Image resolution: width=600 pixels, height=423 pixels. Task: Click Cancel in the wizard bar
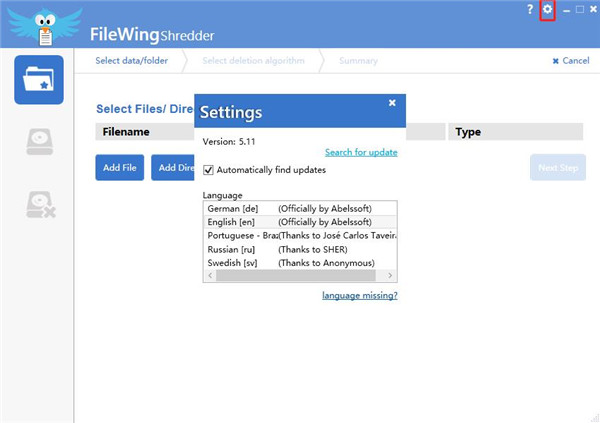pyautogui.click(x=571, y=60)
